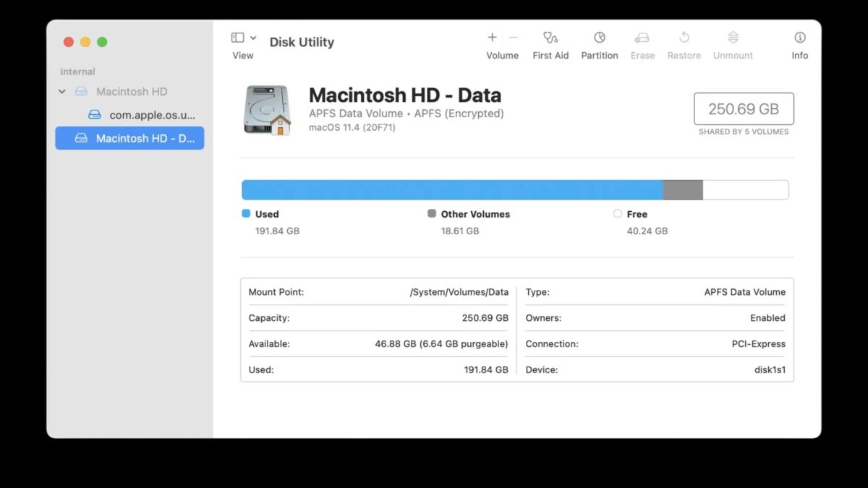Select Macintosh HD in the sidebar
Image resolution: width=868 pixels, height=488 pixels.
point(131,92)
